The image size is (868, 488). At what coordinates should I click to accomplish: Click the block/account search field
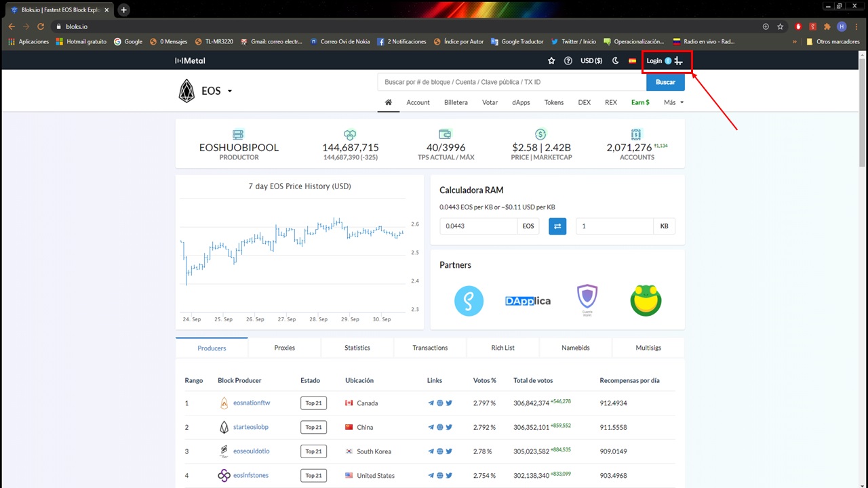coord(512,82)
